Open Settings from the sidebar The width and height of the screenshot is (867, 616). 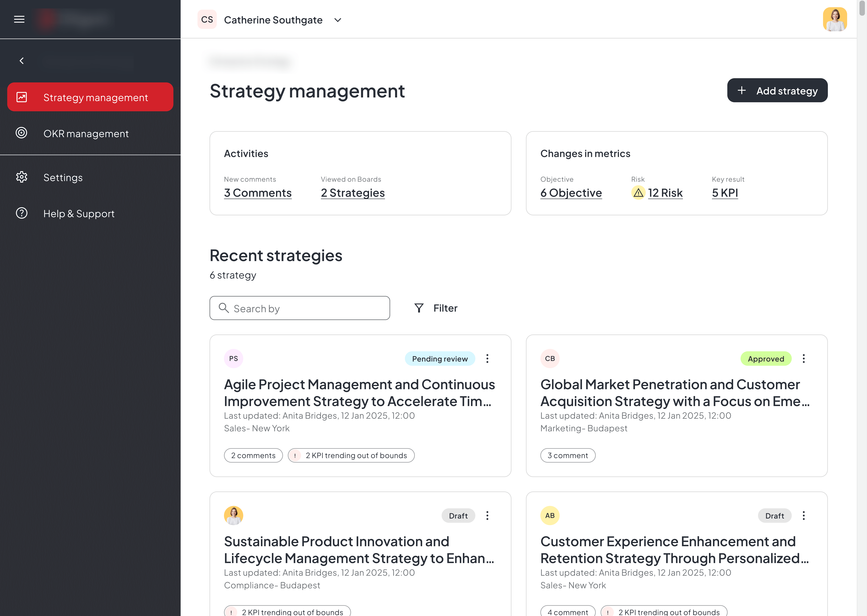[x=63, y=177]
